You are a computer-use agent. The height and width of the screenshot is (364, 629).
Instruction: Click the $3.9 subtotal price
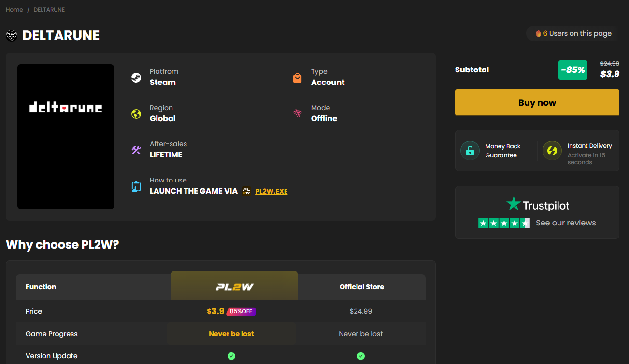click(610, 74)
